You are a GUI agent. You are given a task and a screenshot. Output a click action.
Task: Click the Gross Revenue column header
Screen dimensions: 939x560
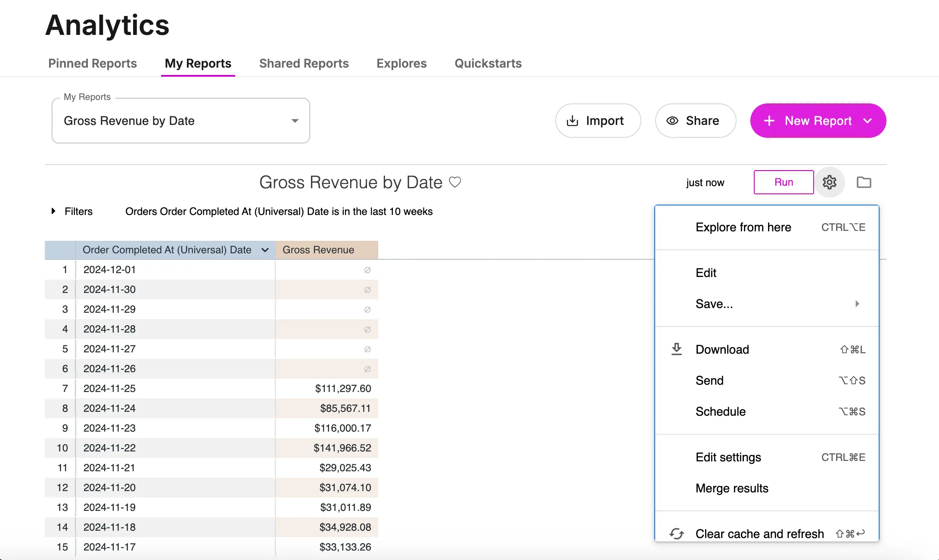tap(327, 250)
